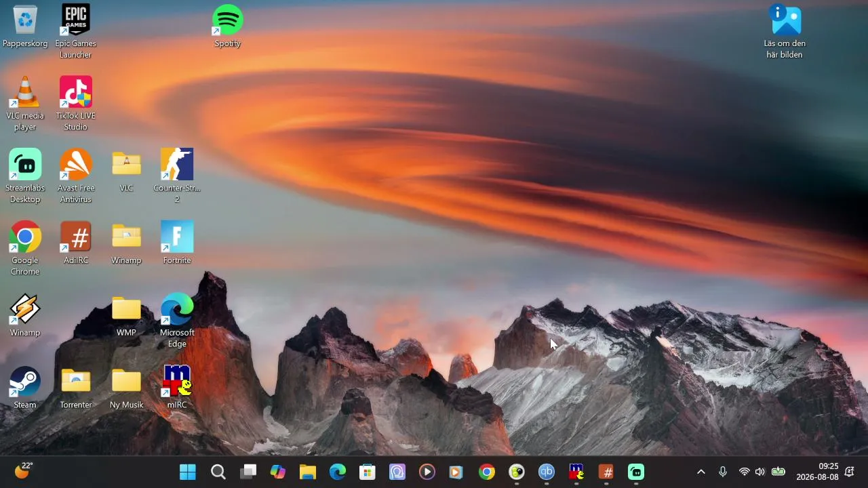This screenshot has width=868, height=488.
Task: Select the Winamp folder icon
Action: tap(126, 243)
